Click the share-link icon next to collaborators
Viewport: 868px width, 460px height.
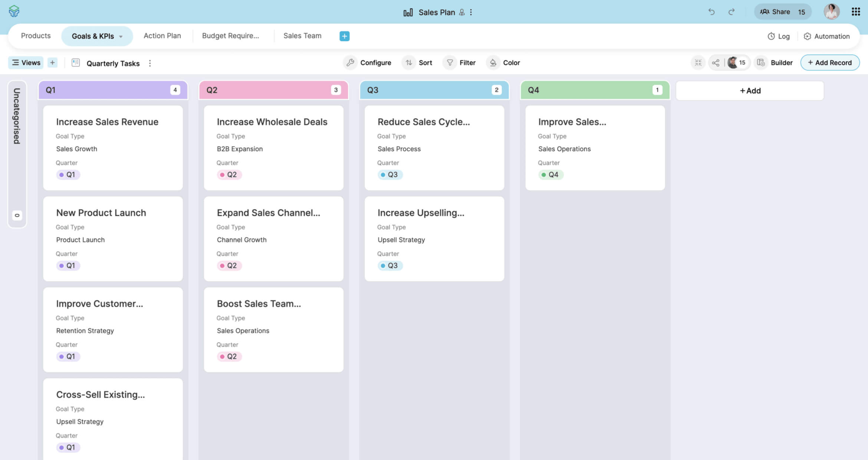[716, 63]
